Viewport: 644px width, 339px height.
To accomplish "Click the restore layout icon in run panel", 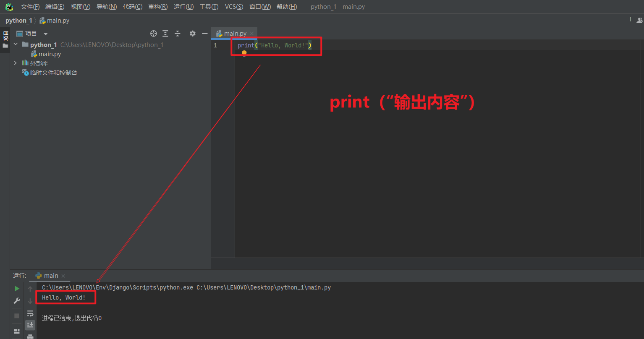I will (17, 331).
